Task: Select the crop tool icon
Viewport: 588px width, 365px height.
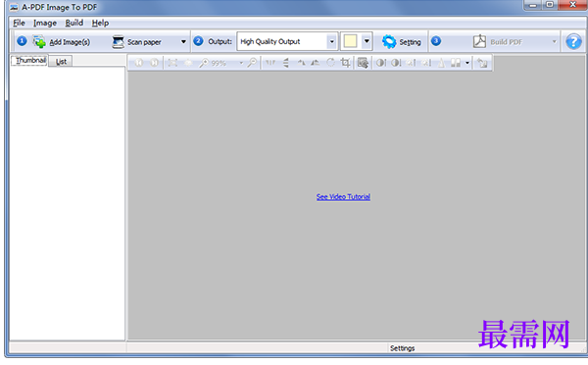Action: coord(346,63)
